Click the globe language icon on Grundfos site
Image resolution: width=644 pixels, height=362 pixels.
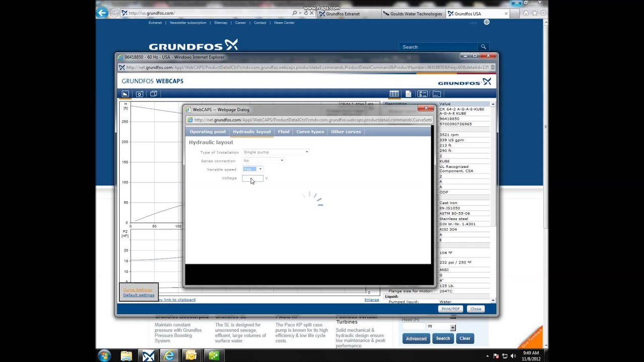coord(487,22)
